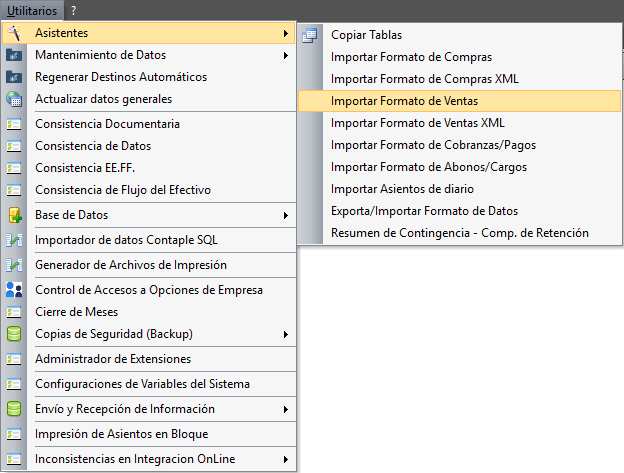
Task: Expand the Inconsistencias en Integracion OnLine arrow
Action: (x=286, y=459)
